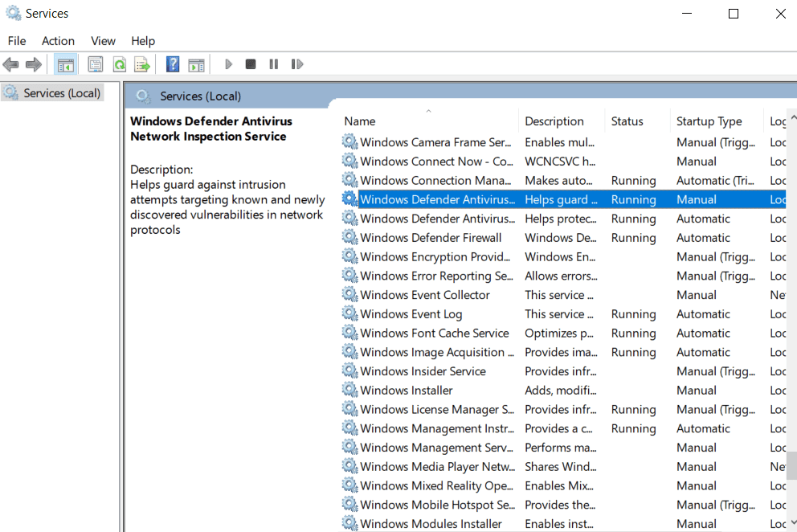The width and height of the screenshot is (797, 532).
Task: Click gear icon of Windows Camera Frame Server
Action: pyautogui.click(x=349, y=141)
